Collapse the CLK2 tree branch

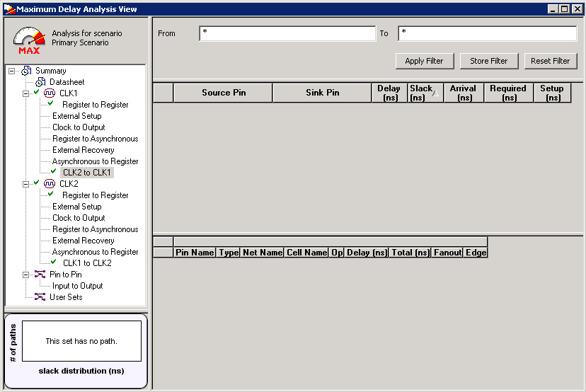[x=25, y=184]
